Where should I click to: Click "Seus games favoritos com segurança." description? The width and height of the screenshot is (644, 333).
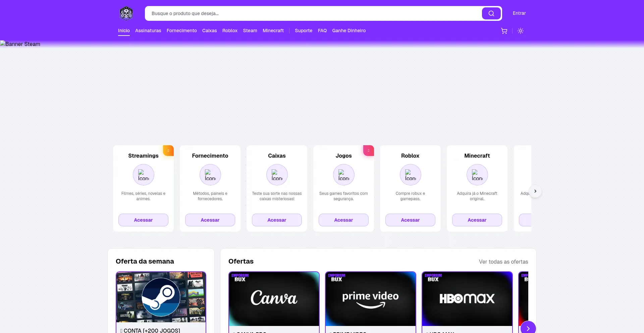coord(343,196)
